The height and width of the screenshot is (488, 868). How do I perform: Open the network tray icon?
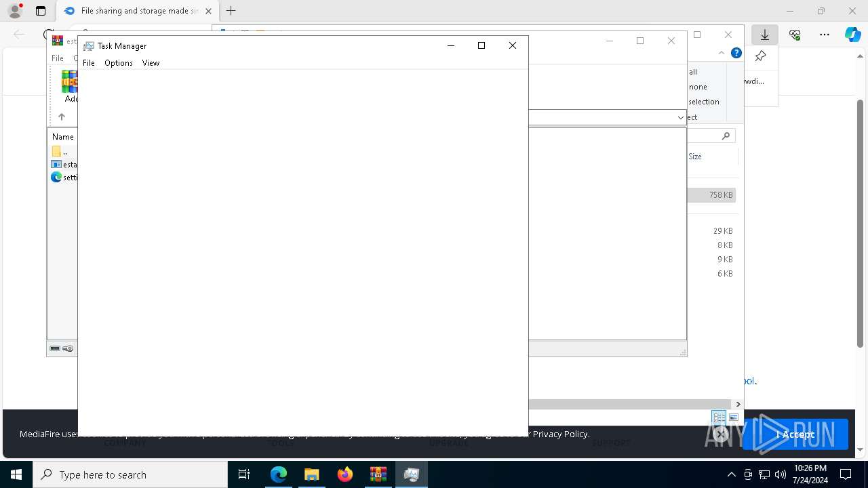pyautogui.click(x=764, y=474)
